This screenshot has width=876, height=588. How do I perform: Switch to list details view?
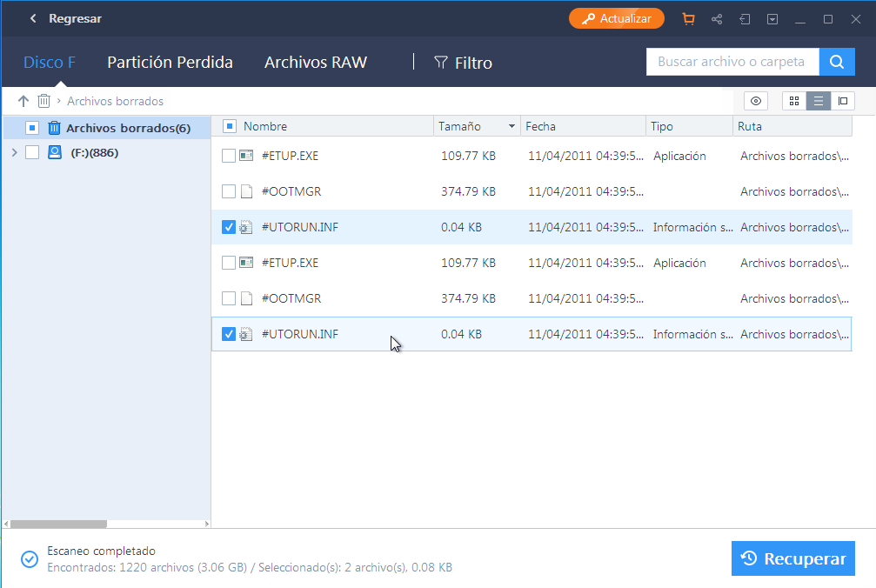coord(818,102)
